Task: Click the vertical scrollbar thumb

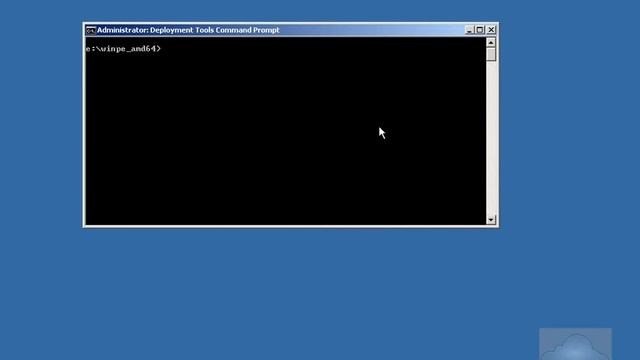Action: (x=491, y=55)
